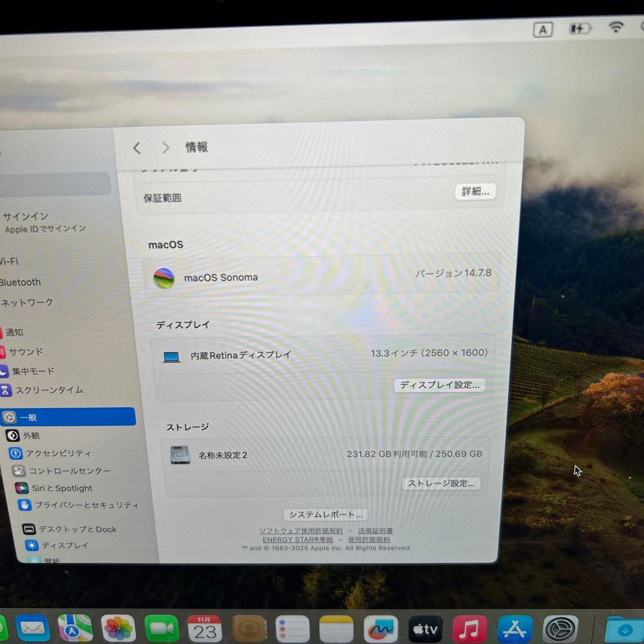Launch Music from the Dock
The width and height of the screenshot is (644, 644).
(x=470, y=628)
